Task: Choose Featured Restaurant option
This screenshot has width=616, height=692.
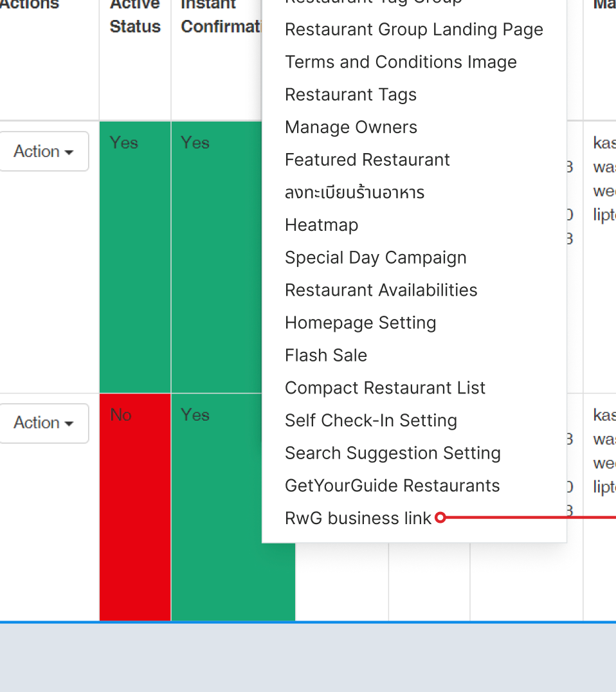Action: pyautogui.click(x=367, y=160)
